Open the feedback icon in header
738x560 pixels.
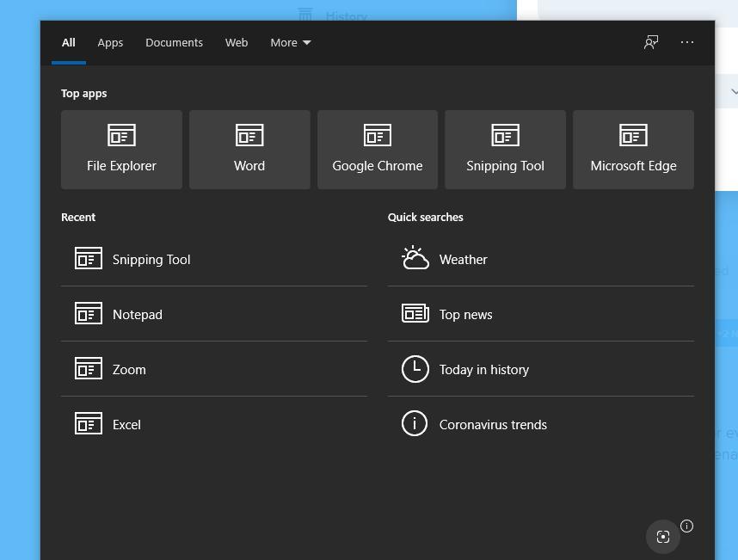point(651,42)
